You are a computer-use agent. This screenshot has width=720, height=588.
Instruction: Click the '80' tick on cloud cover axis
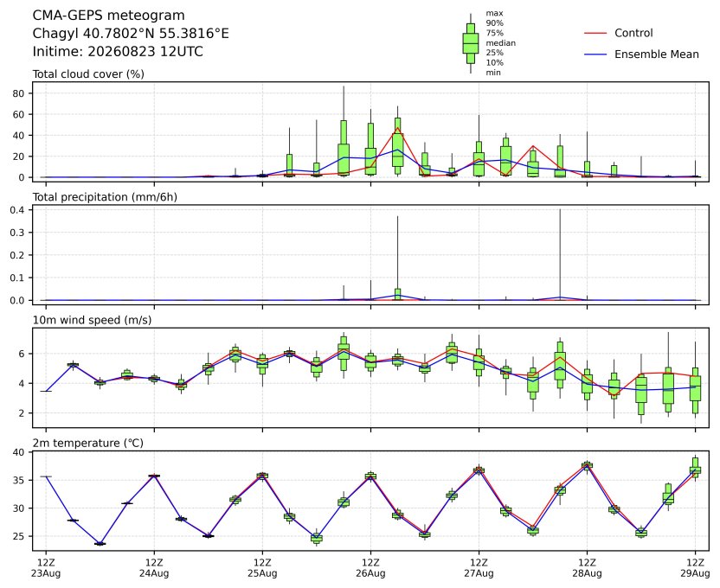[x=18, y=93]
